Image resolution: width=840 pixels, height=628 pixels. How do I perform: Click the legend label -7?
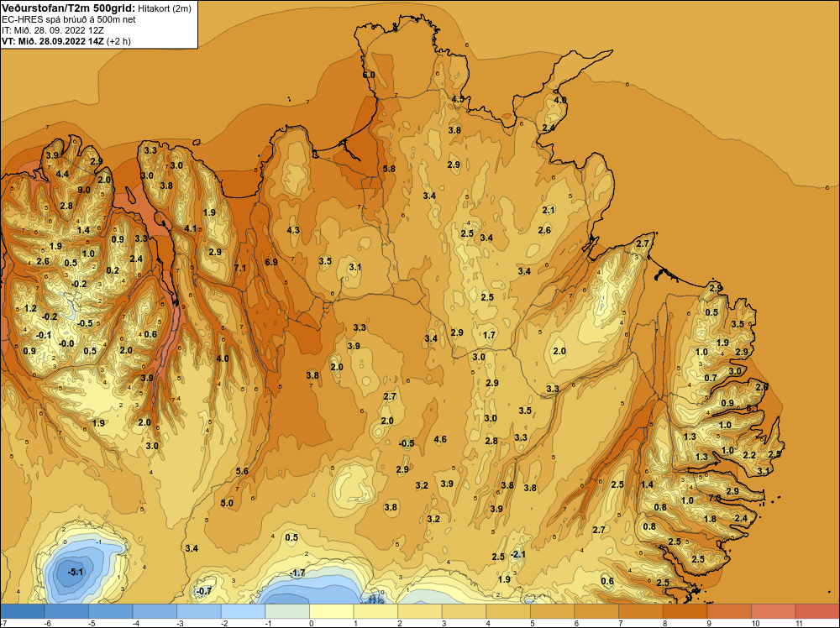click(3, 624)
